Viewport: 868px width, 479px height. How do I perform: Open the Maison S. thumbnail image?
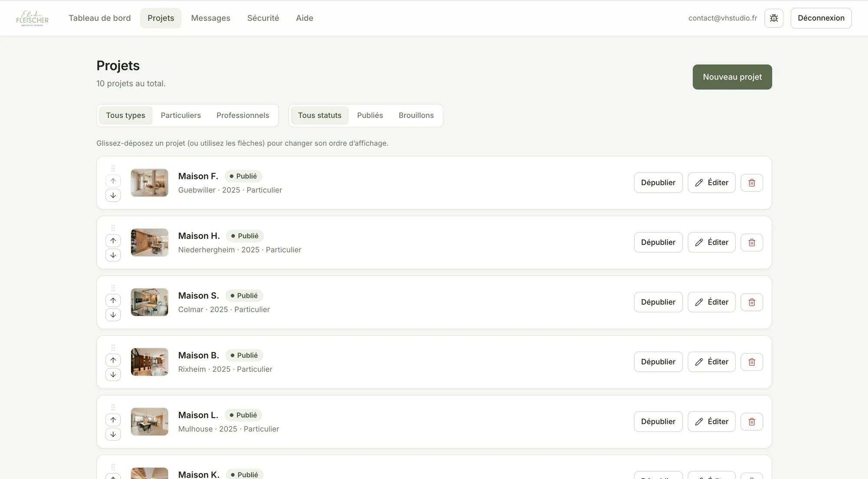click(149, 302)
